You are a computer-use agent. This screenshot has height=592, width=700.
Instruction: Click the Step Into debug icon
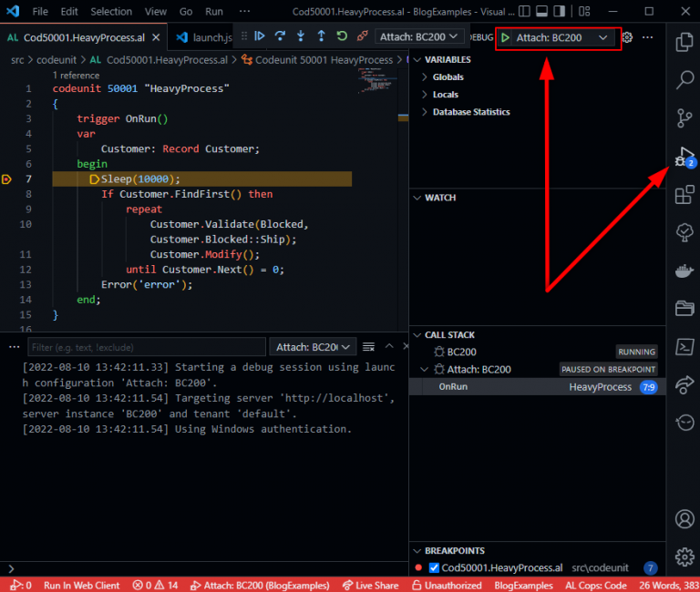(x=301, y=36)
